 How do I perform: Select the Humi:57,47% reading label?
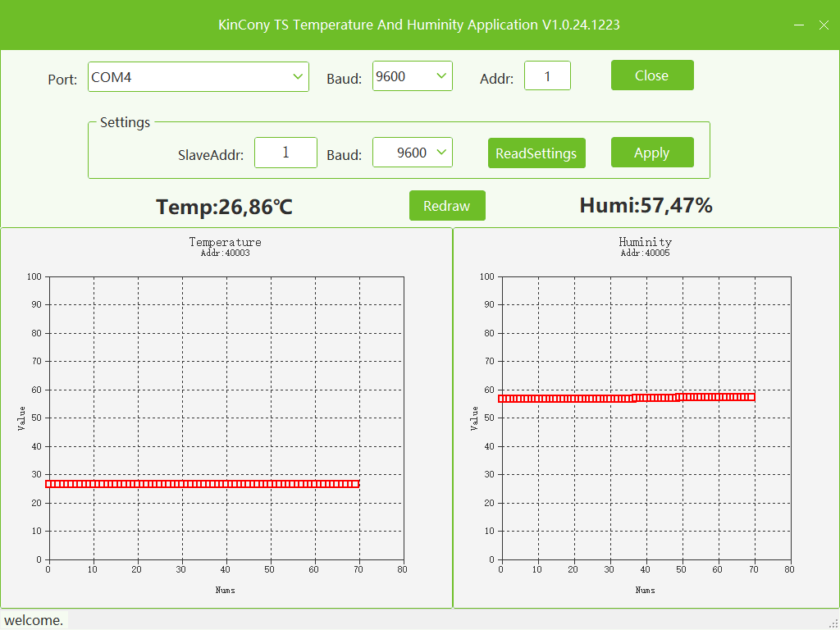[646, 205]
